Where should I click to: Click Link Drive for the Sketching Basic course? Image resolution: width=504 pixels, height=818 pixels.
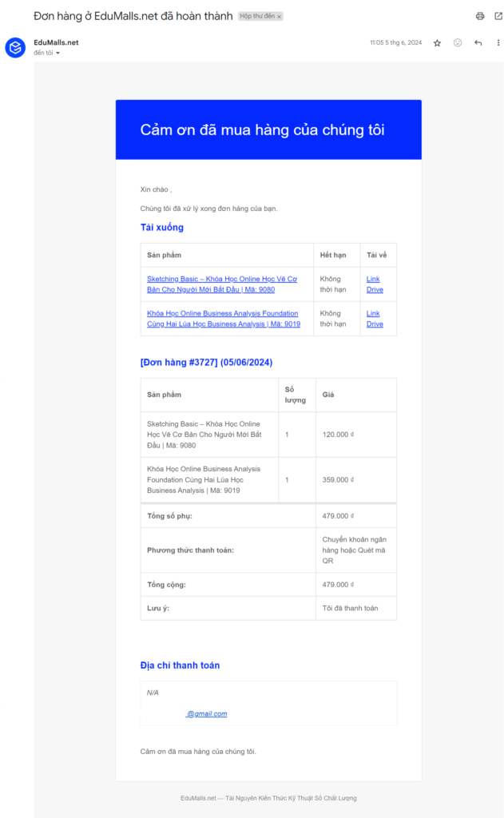374,284
